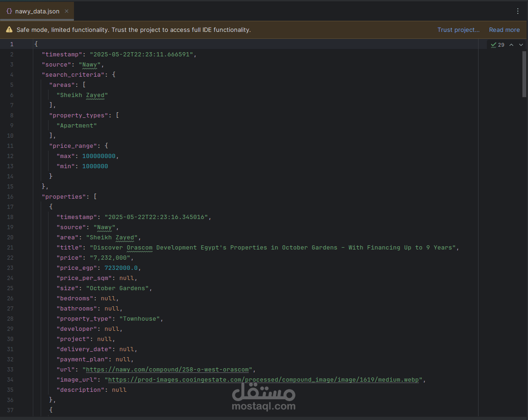Click the "description" key on line 35
Image resolution: width=528 pixels, height=420 pixels.
[80, 390]
